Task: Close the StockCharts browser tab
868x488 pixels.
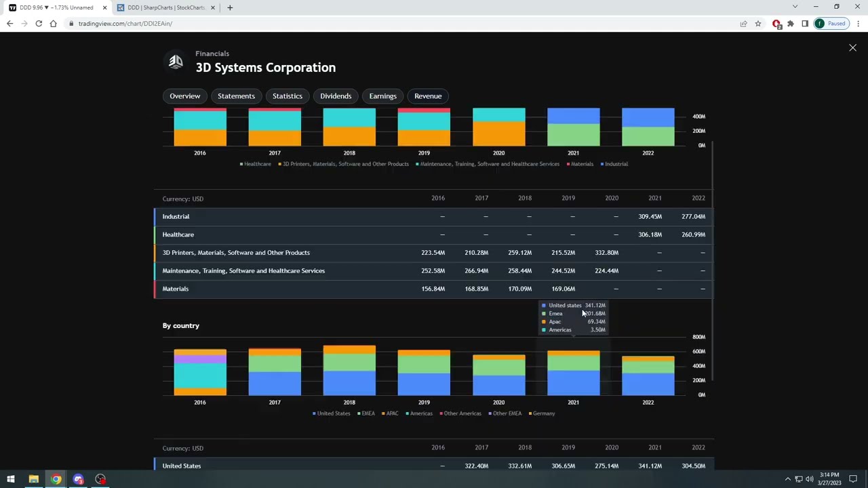Action: pyautogui.click(x=213, y=7)
